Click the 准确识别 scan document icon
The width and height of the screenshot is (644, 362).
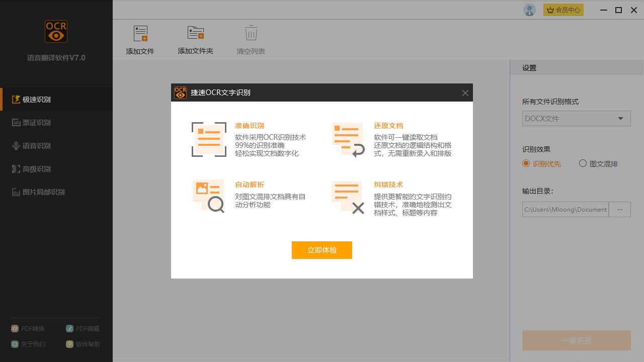pyautogui.click(x=209, y=139)
